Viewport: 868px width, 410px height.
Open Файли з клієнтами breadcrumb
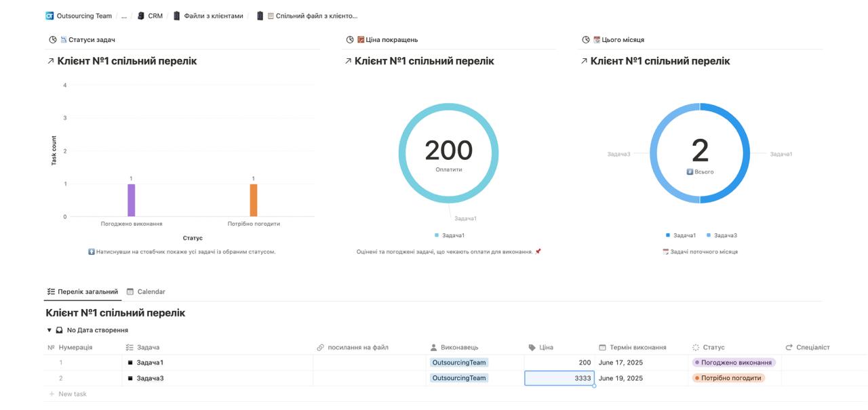pos(213,16)
